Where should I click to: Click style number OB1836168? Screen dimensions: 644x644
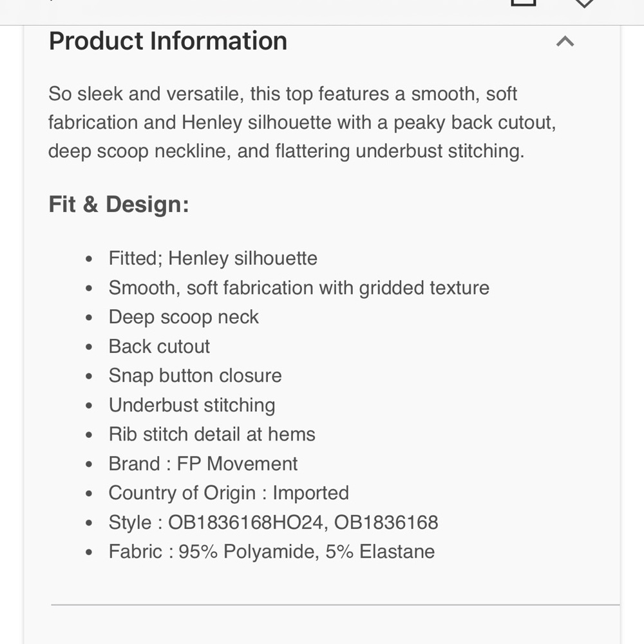386,522
